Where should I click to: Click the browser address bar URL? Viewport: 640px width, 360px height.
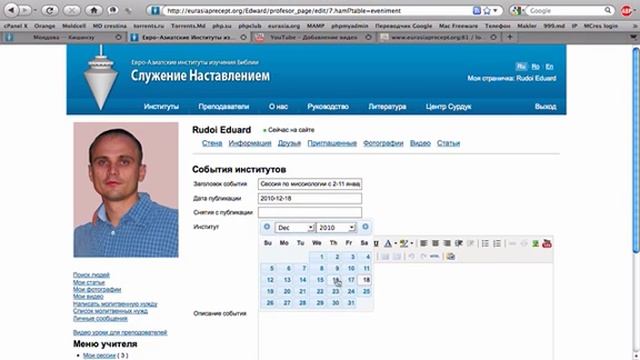318,11
